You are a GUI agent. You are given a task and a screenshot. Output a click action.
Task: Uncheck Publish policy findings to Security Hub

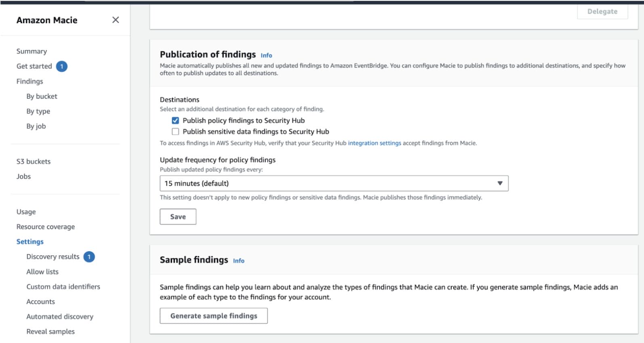(175, 121)
